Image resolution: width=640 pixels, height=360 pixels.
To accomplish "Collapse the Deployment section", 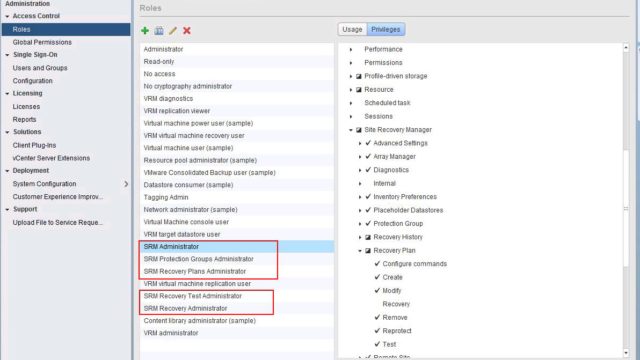I will pos(7,171).
